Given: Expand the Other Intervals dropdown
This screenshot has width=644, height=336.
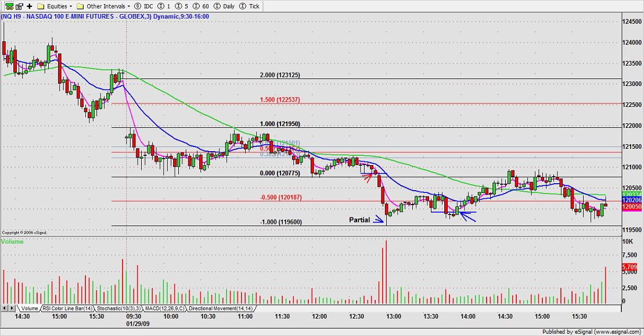Looking at the screenshot, I should 103,6.
